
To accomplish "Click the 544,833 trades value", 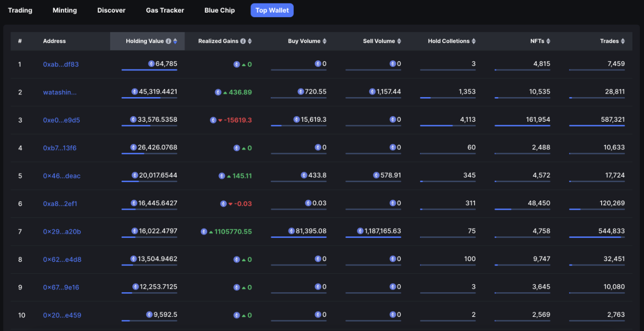I will [611, 231].
